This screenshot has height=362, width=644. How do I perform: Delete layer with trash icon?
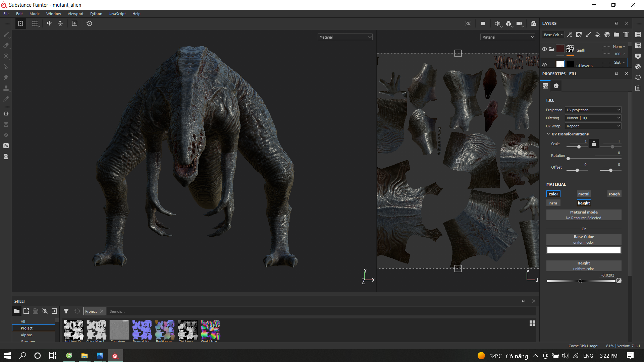(x=626, y=35)
